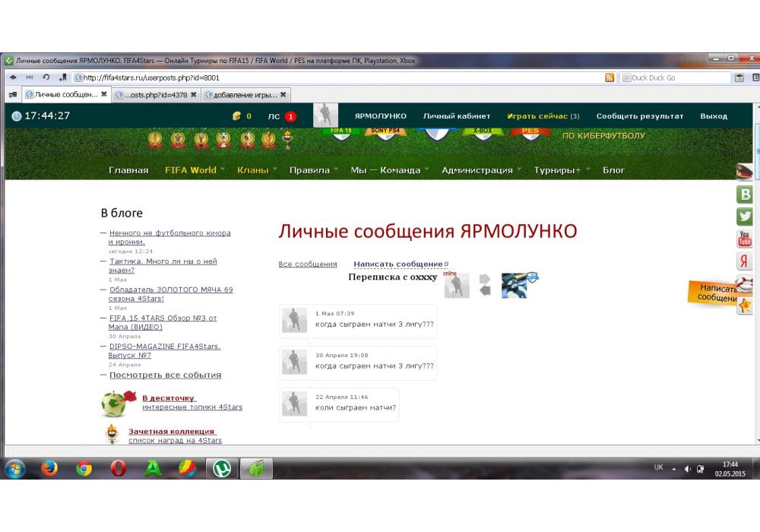760x532 pixels.
Task: Open the YouTube sidebar icon
Action: point(745,239)
